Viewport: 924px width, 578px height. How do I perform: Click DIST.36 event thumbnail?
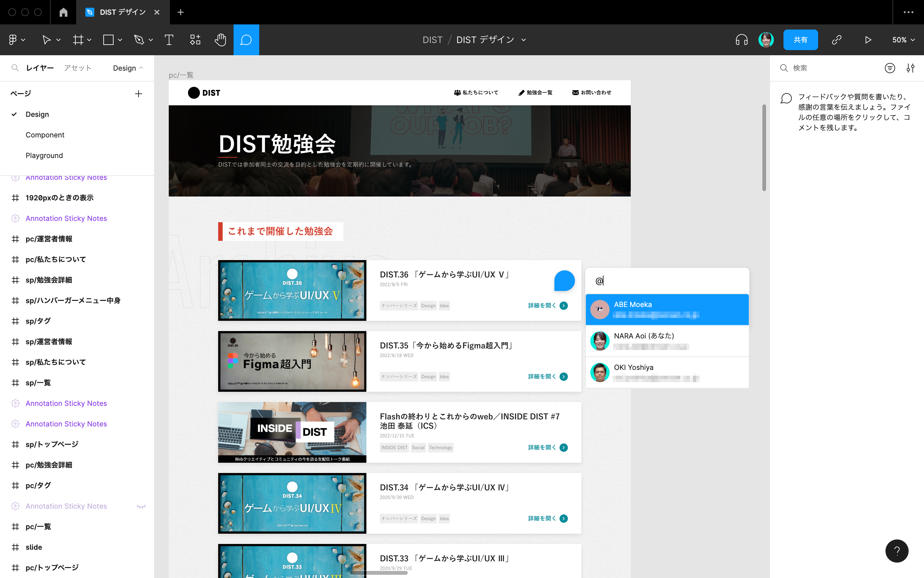click(x=292, y=291)
